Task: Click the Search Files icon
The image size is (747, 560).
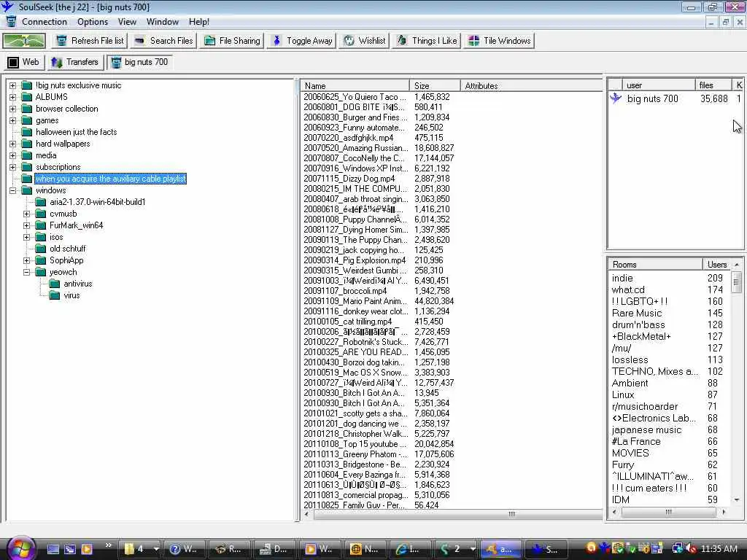Action: (139, 41)
